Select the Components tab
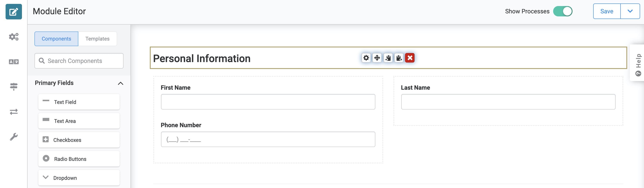The height and width of the screenshot is (188, 644). (x=56, y=39)
